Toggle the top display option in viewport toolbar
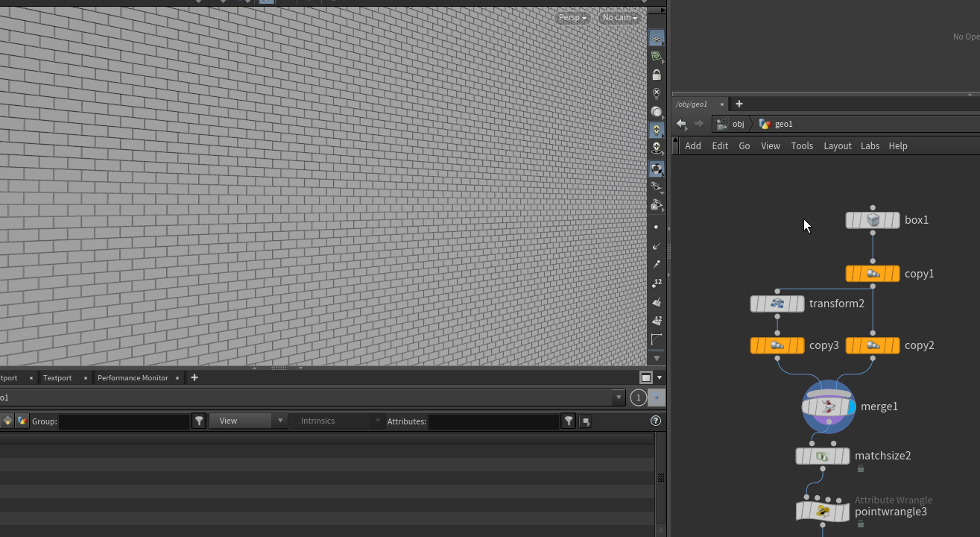This screenshot has height=537, width=980. (657, 39)
